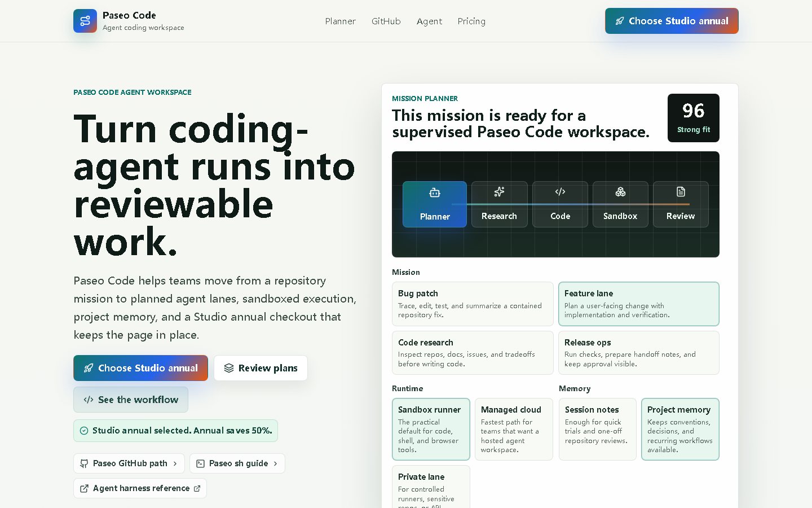812x508 pixels.
Task: Click hero Choose Studio annual button
Action: [140, 368]
